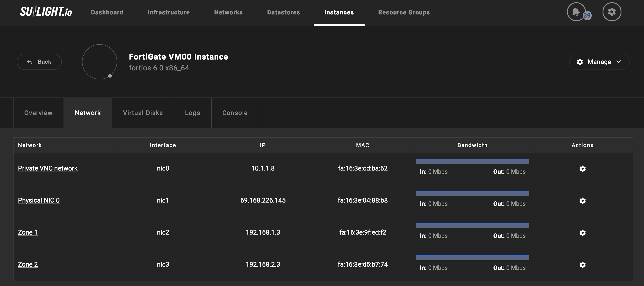Click the Back button

[x=39, y=62]
